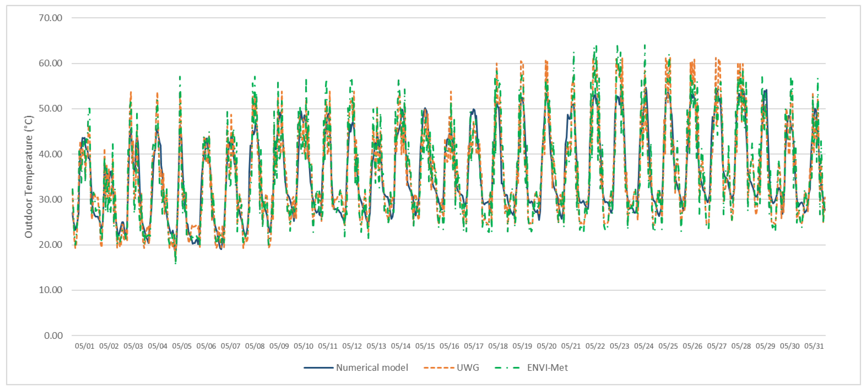868x392 pixels.
Task: Click the 05/20 date label
Action: (547, 346)
